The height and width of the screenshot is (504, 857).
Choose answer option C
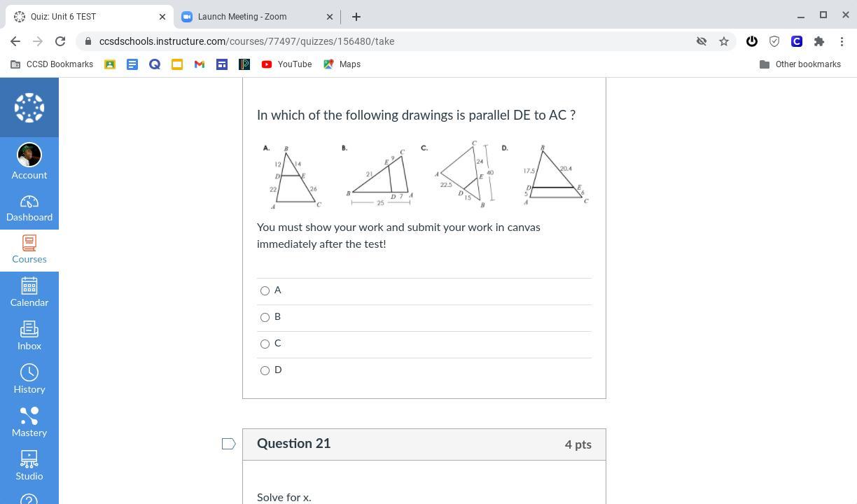click(265, 344)
